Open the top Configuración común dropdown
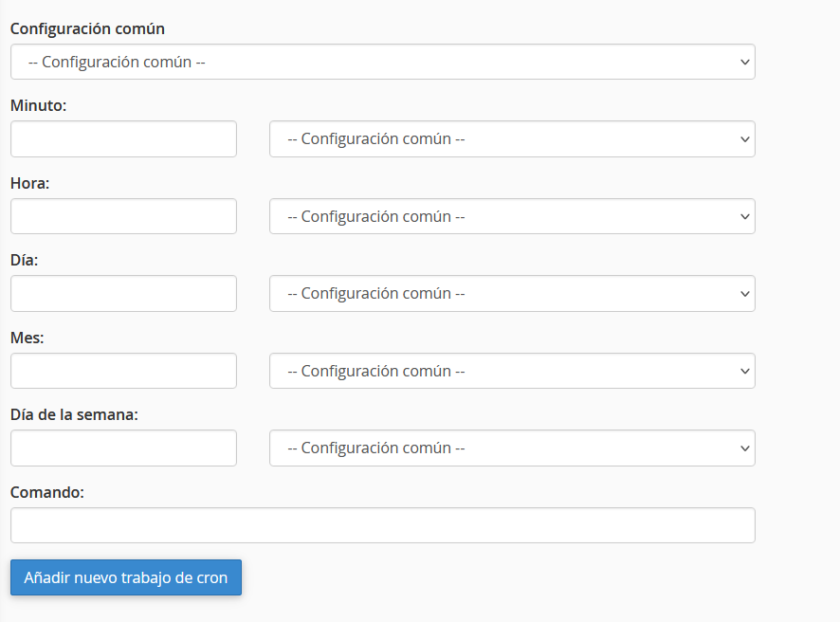 point(382,62)
